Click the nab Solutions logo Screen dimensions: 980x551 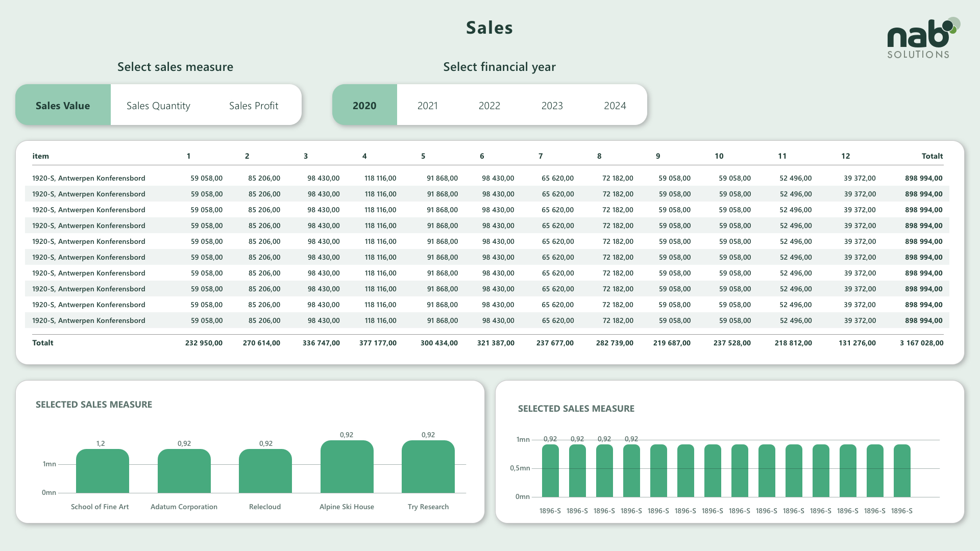point(923,39)
